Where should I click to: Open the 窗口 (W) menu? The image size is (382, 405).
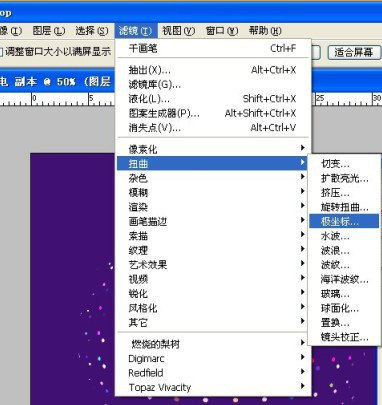pos(222,31)
